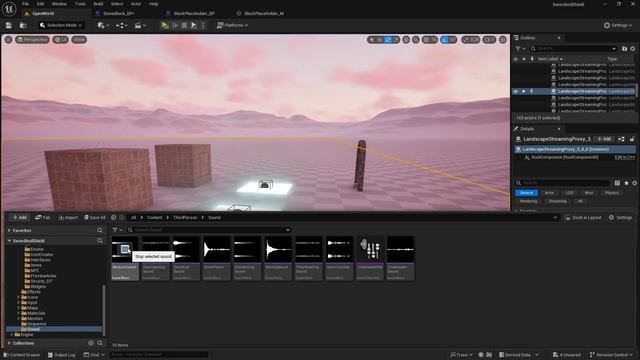Click the Add button in Content Browser
This screenshot has width=640, height=360.
point(20,218)
